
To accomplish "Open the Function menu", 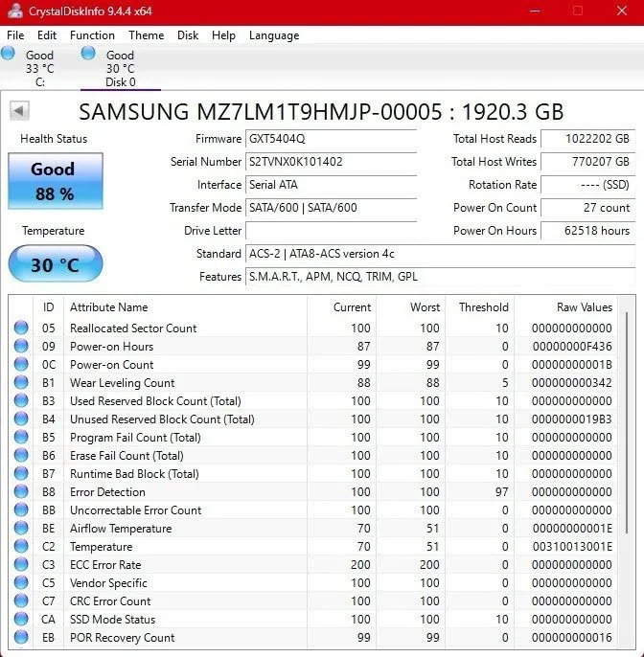I will pyautogui.click(x=92, y=35).
